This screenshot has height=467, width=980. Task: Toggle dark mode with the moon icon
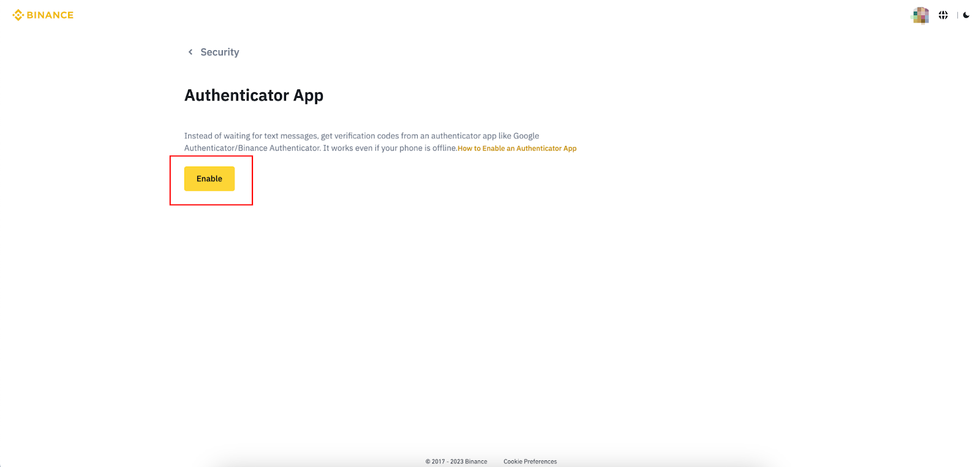click(966, 15)
